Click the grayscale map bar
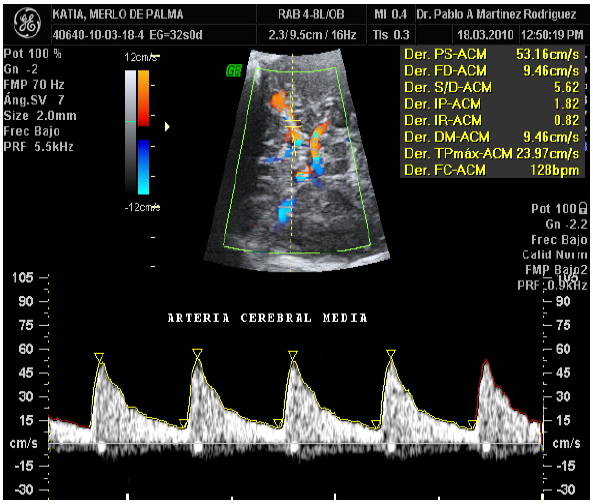 click(130, 132)
